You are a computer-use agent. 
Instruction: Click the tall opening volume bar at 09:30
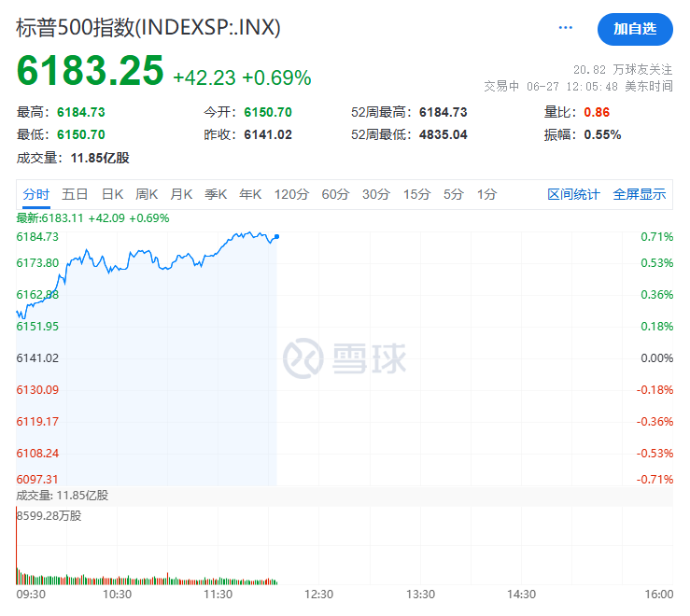click(17, 546)
